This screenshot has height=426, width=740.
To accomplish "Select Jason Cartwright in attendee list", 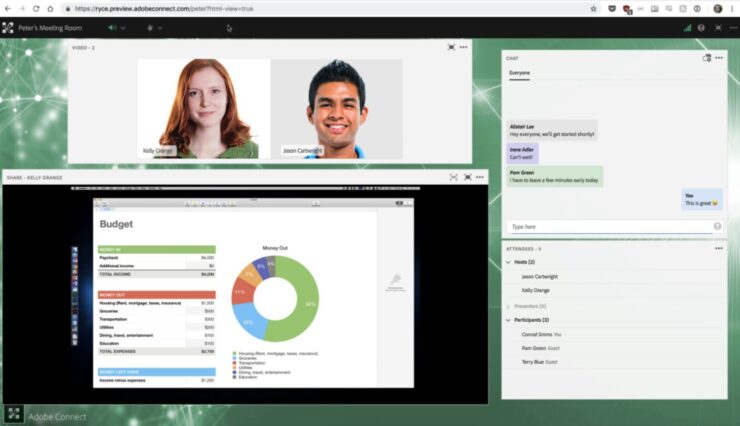I will pos(542,276).
